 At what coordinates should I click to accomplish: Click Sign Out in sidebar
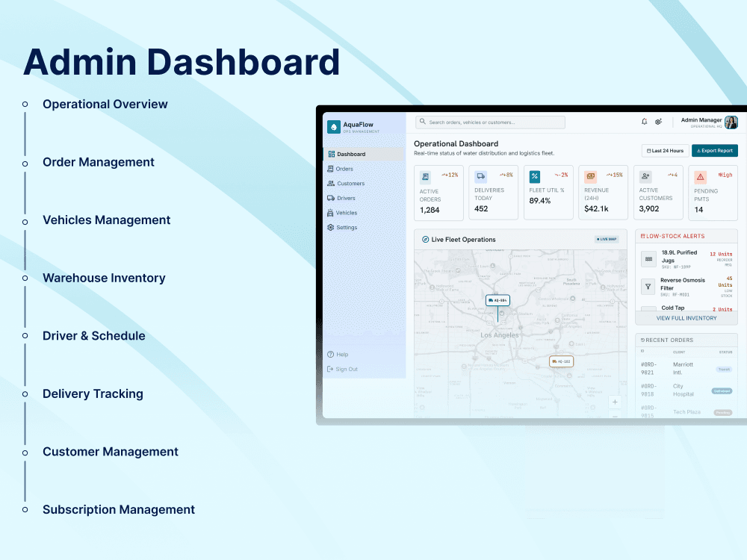pos(347,369)
